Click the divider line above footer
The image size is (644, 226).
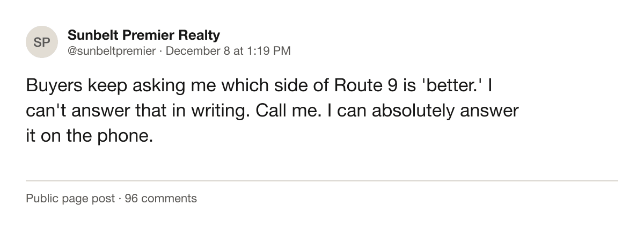(322, 181)
